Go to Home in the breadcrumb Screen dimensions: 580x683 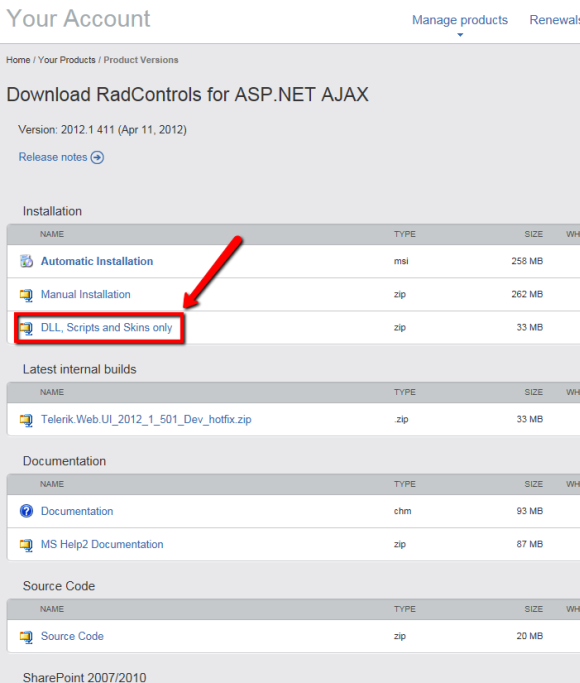coord(18,60)
